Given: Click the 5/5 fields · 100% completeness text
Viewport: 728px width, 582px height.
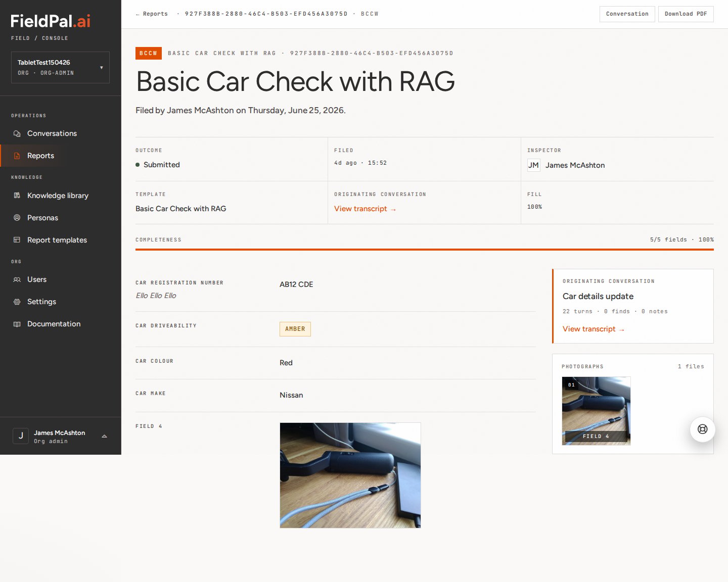Looking at the screenshot, I should [x=682, y=240].
